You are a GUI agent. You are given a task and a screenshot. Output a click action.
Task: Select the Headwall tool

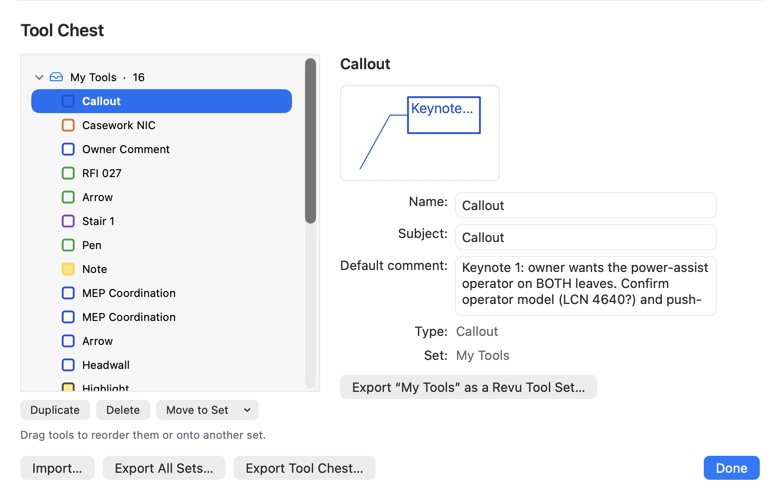click(161, 365)
